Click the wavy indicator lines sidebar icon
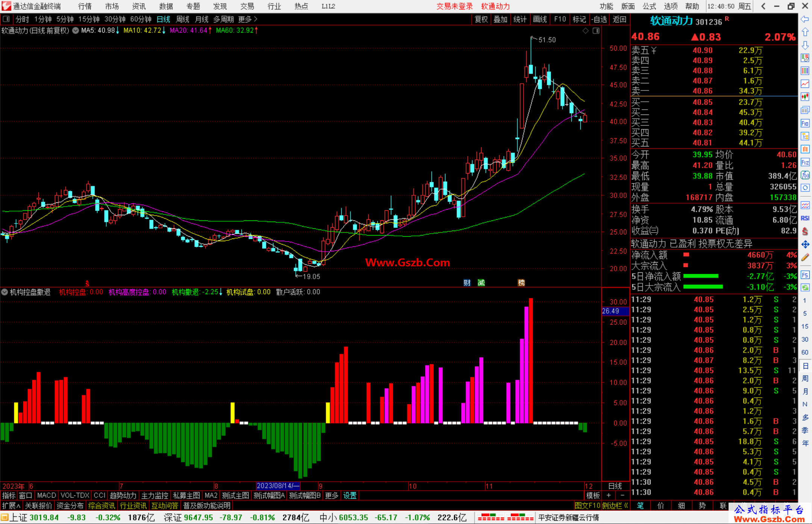 coord(805,205)
